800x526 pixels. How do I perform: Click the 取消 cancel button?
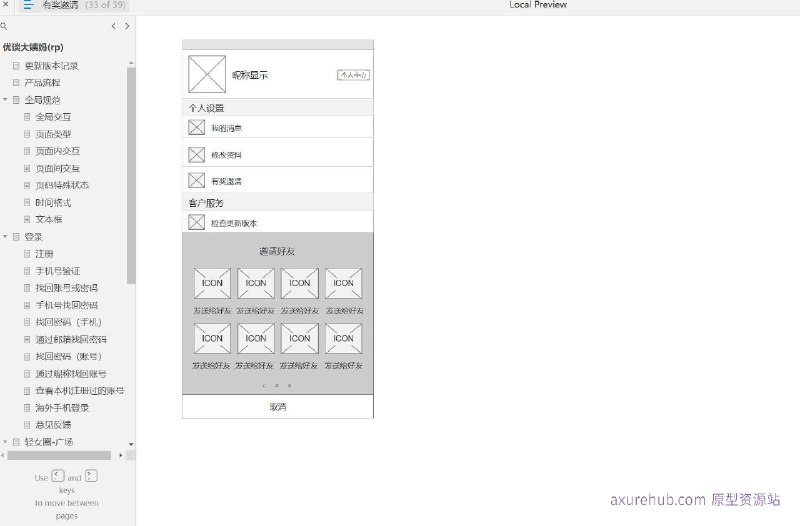tap(278, 407)
